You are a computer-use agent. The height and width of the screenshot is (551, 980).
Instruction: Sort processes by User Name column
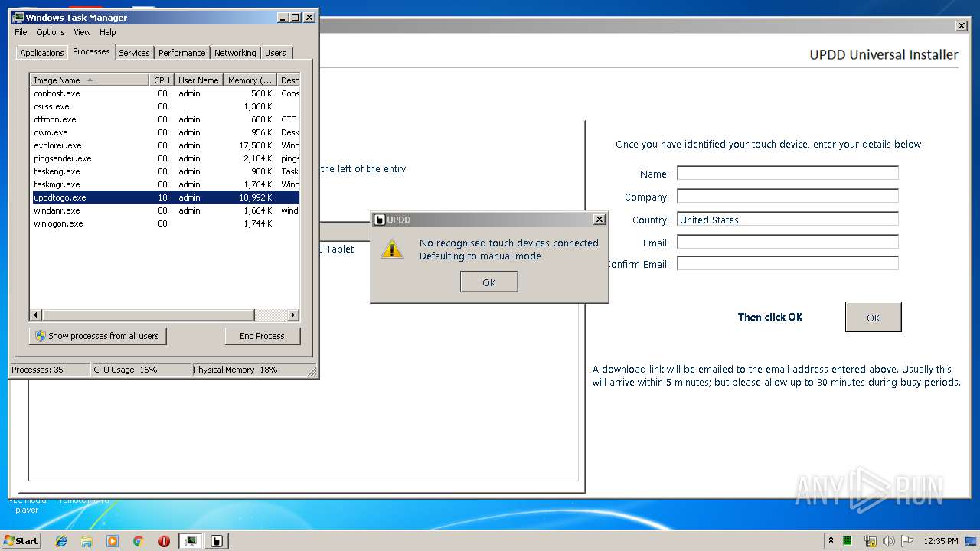198,80
